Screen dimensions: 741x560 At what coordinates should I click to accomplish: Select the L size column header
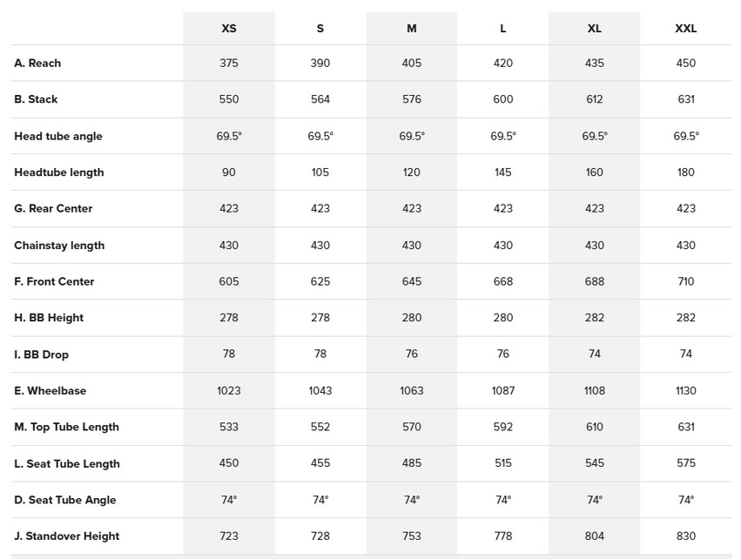click(503, 28)
